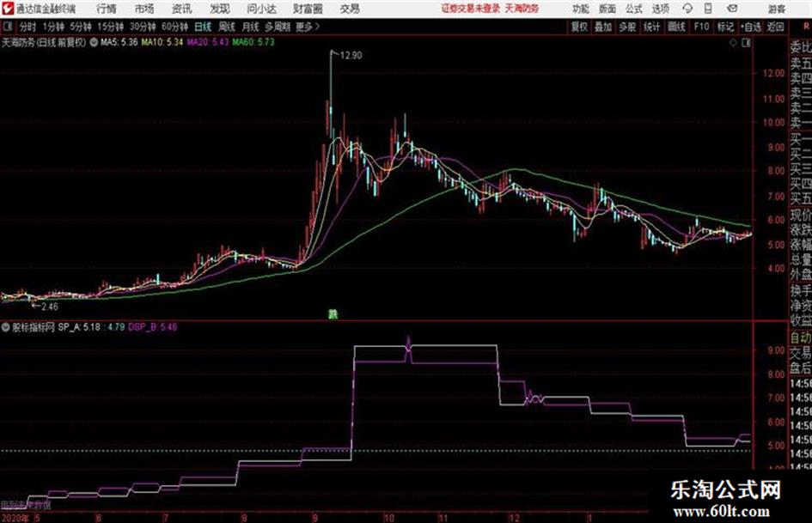Viewport: 812px width, 523px height.
Task: Click the MA10: 5.34 value label
Action: point(162,42)
